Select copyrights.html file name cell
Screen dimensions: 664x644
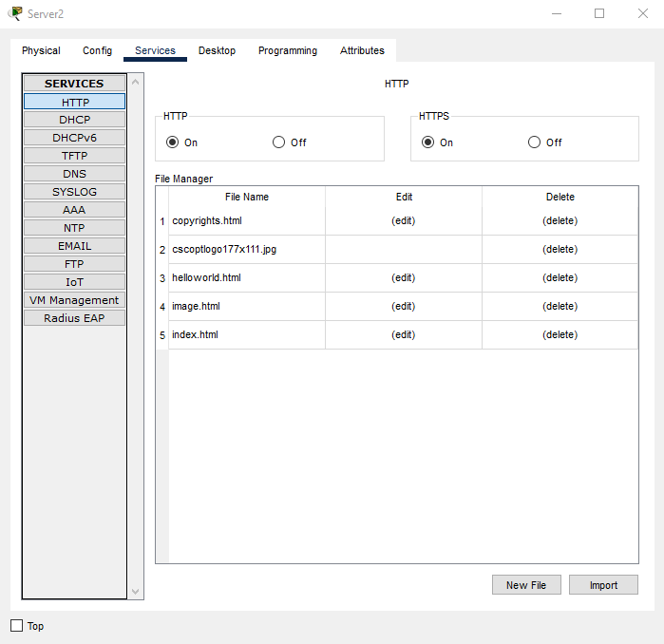[x=247, y=220]
